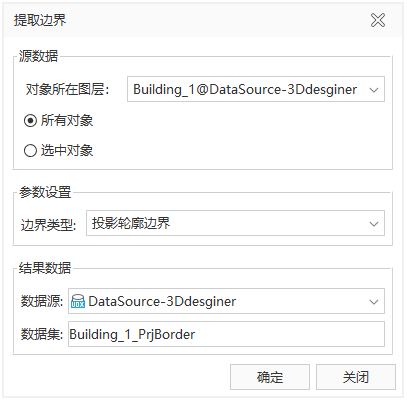
Task: Select the 选中对象 radio button
Action: tap(30, 151)
